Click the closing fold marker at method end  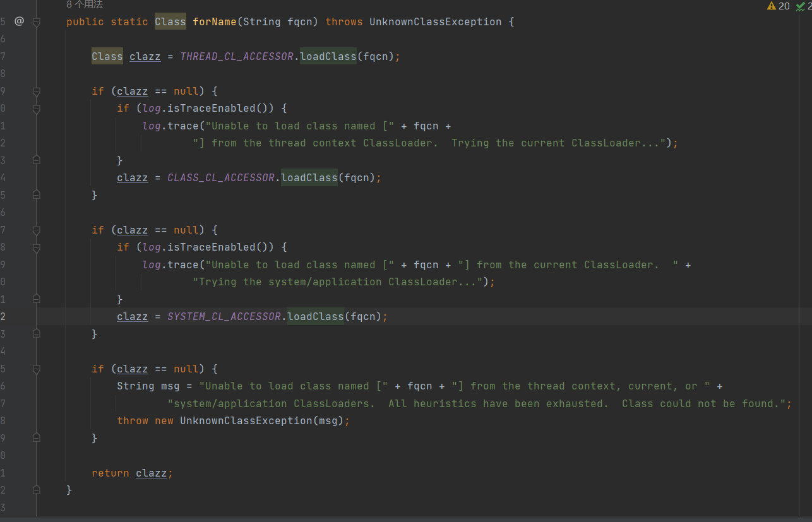(x=36, y=490)
